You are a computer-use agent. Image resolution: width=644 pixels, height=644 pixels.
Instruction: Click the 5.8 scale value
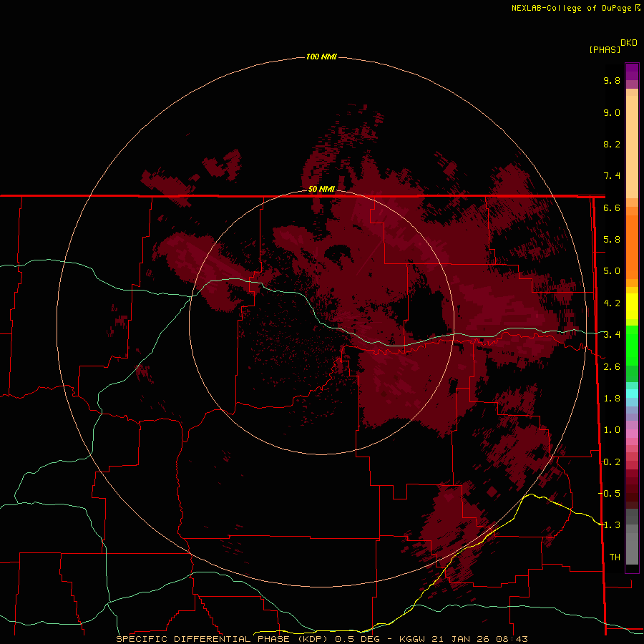[x=612, y=240]
